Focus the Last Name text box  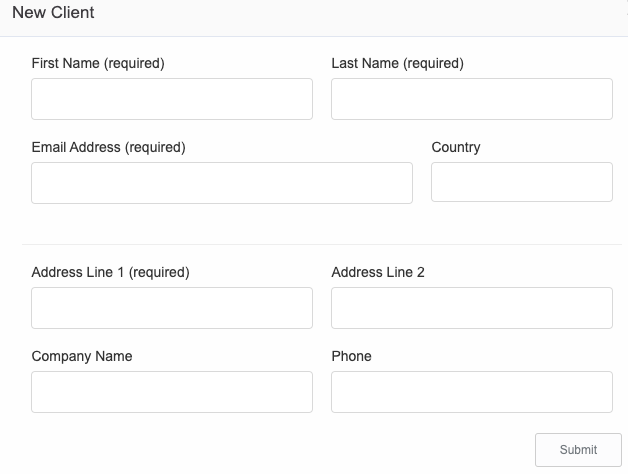point(472,99)
